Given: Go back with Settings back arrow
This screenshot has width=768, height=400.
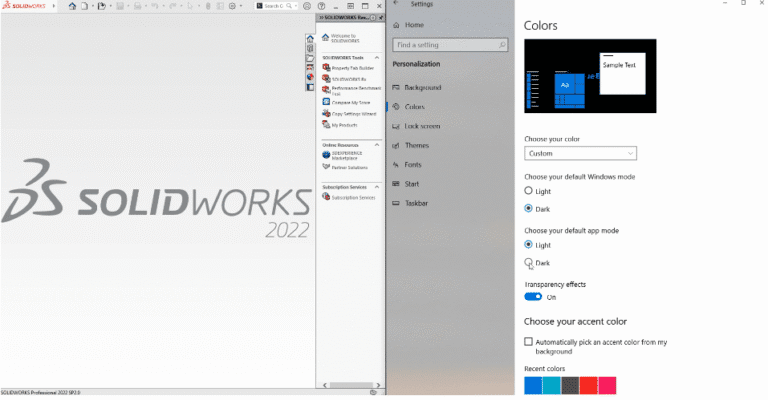Looking at the screenshot, I should tap(396, 3).
